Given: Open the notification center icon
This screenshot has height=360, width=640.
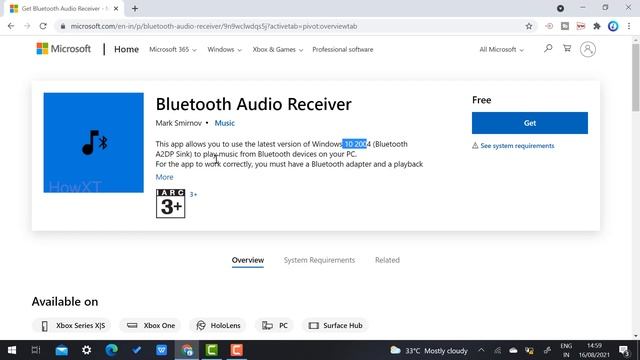Looking at the screenshot, I should click(624, 350).
